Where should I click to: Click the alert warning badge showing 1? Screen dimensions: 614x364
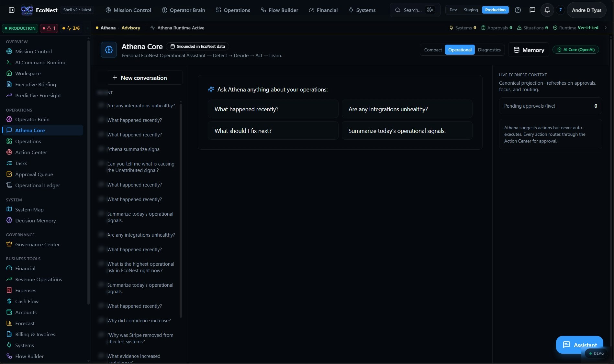pyautogui.click(x=49, y=28)
